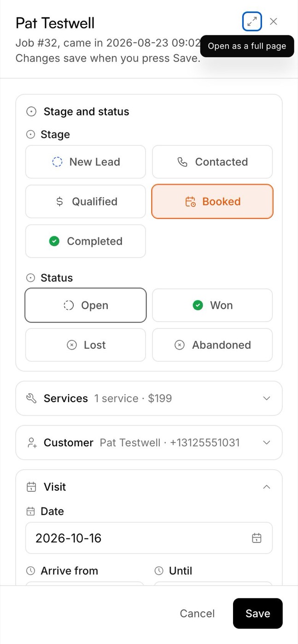Click the wrench icon beside Services
This screenshot has width=298, height=644.
tap(31, 398)
